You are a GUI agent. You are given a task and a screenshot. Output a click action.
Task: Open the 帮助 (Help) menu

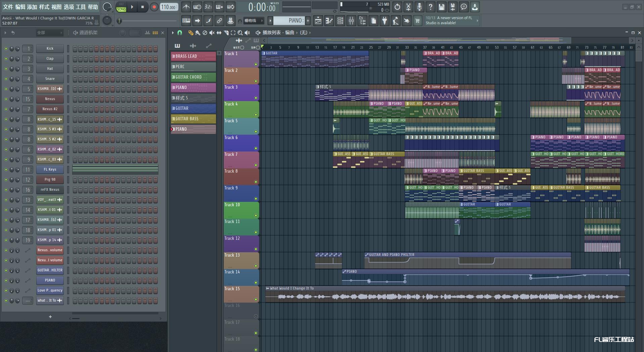(x=93, y=7)
